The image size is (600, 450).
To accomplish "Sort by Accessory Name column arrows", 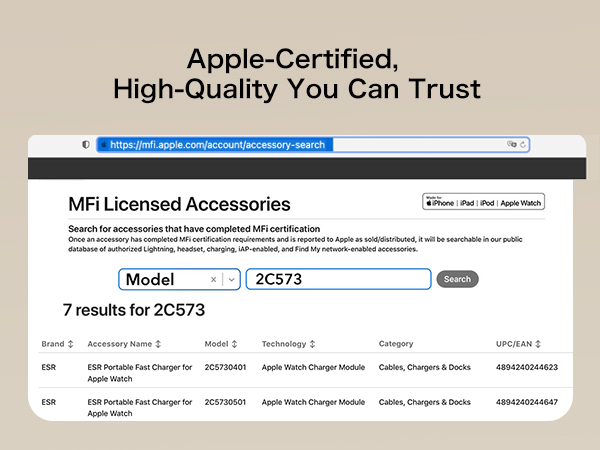I will [x=159, y=344].
